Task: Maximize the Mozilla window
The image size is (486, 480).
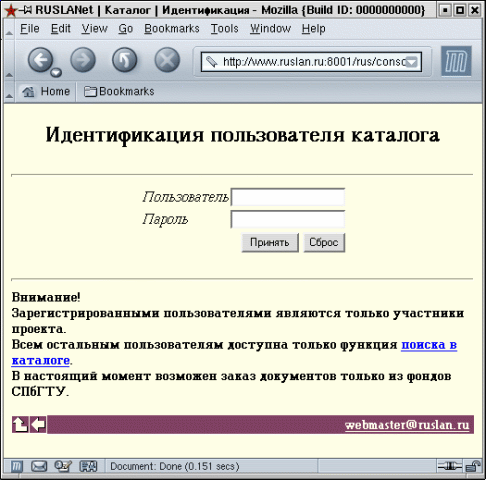Action: (460, 10)
